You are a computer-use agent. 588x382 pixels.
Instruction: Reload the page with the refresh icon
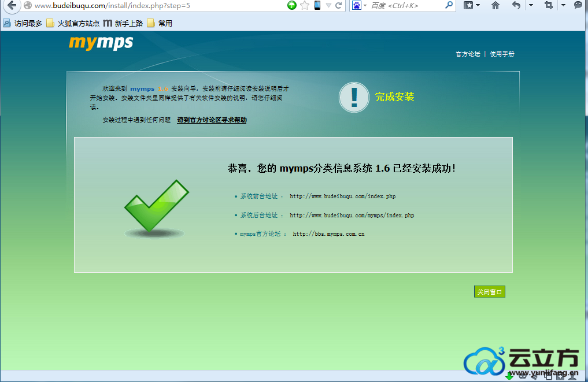[339, 5]
